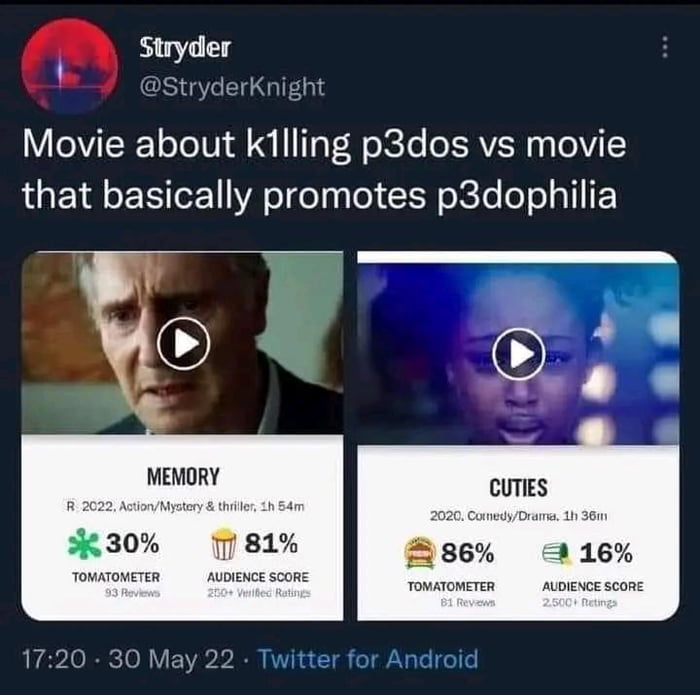Open the @StryderKnight handle link
The width and height of the screenshot is (700, 695).
coord(232,87)
